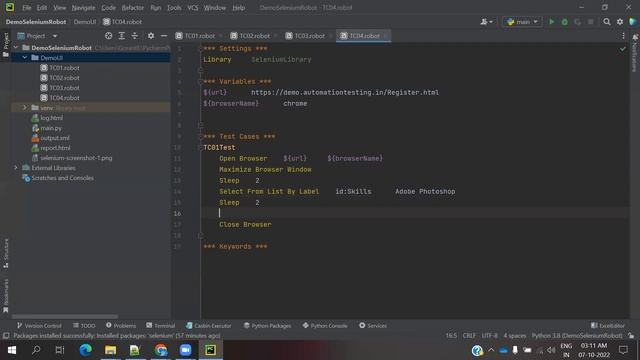The image size is (640, 360).
Task: Click the 4 spaces indent status widget
Action: (514, 336)
